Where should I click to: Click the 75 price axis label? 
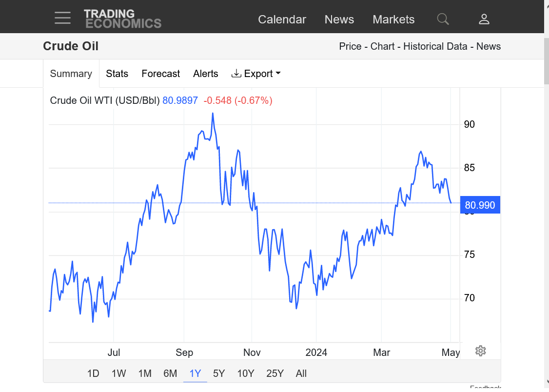469,255
